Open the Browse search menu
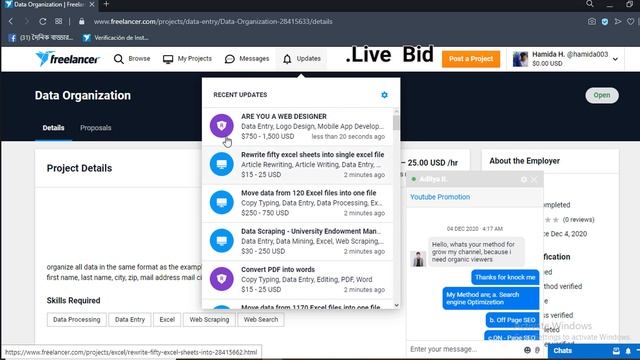This screenshot has height=360, width=640. click(132, 59)
